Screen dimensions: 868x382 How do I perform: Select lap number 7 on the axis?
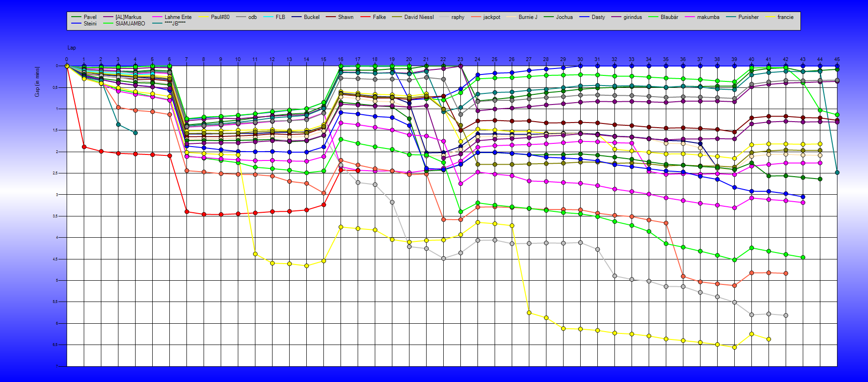pos(186,59)
